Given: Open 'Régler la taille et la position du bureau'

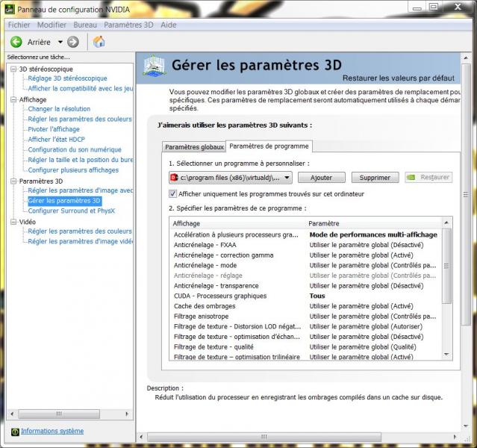Looking at the screenshot, I should 81,160.
